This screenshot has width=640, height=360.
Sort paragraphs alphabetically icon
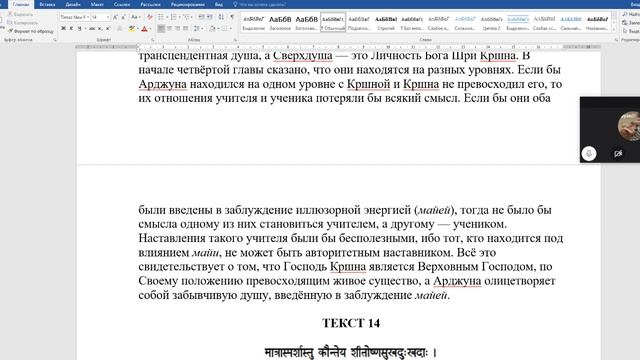[x=221, y=17]
